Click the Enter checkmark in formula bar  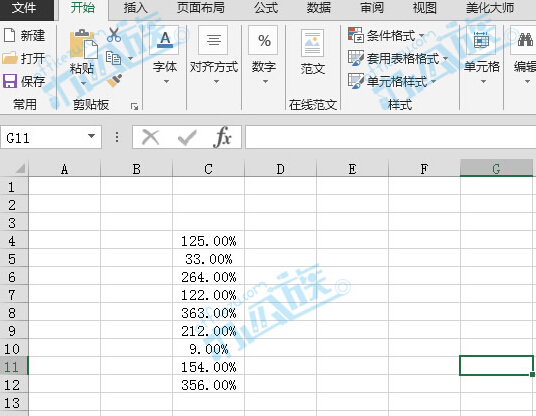(187, 137)
